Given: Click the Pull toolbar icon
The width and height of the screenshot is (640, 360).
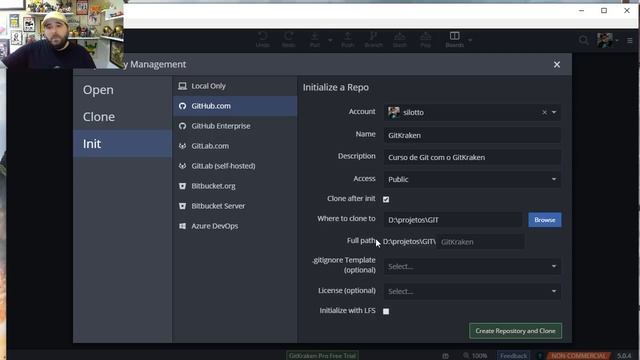Looking at the screenshot, I should tap(315, 40).
